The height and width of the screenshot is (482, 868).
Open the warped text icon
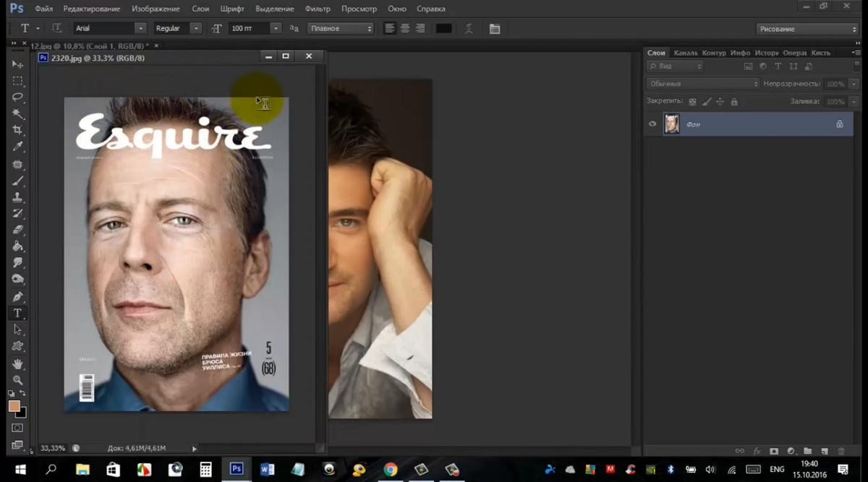pyautogui.click(x=468, y=28)
